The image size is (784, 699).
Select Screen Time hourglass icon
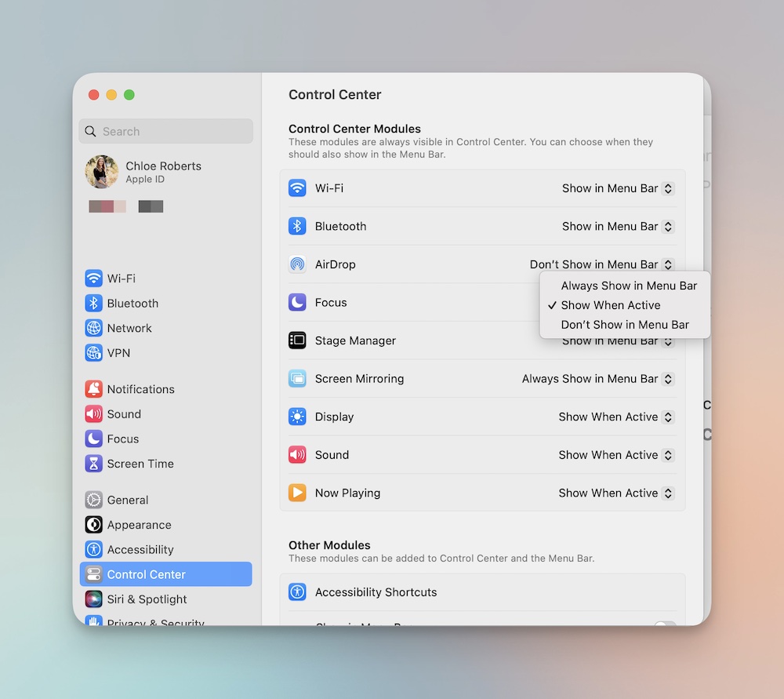tap(93, 464)
